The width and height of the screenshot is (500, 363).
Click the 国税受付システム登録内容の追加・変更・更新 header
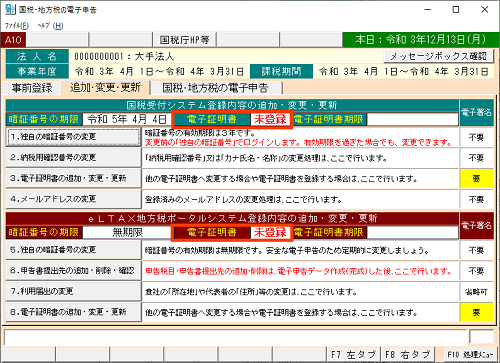point(232,105)
